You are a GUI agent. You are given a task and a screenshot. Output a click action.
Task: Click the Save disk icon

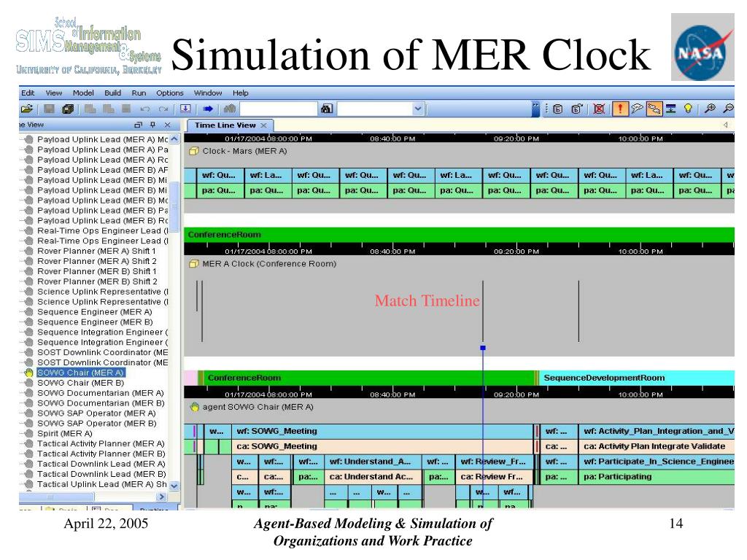(x=49, y=109)
